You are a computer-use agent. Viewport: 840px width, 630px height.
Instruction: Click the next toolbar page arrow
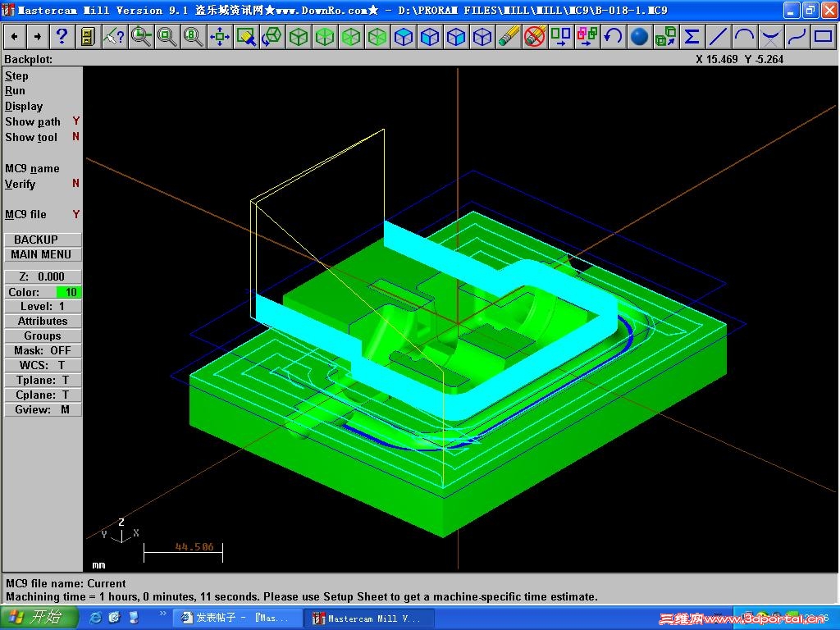38,36
